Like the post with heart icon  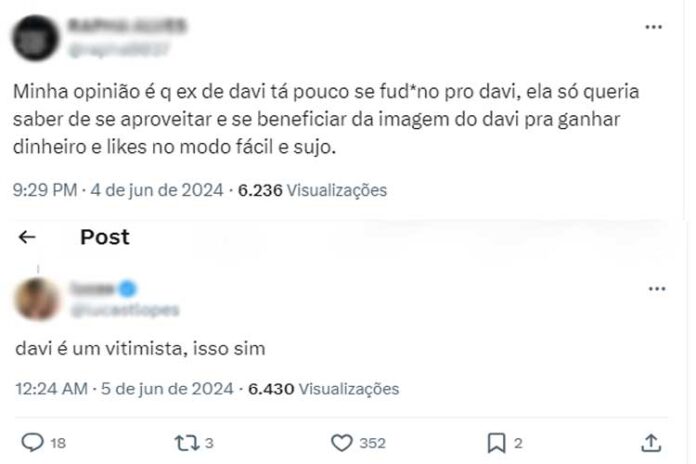click(341, 443)
